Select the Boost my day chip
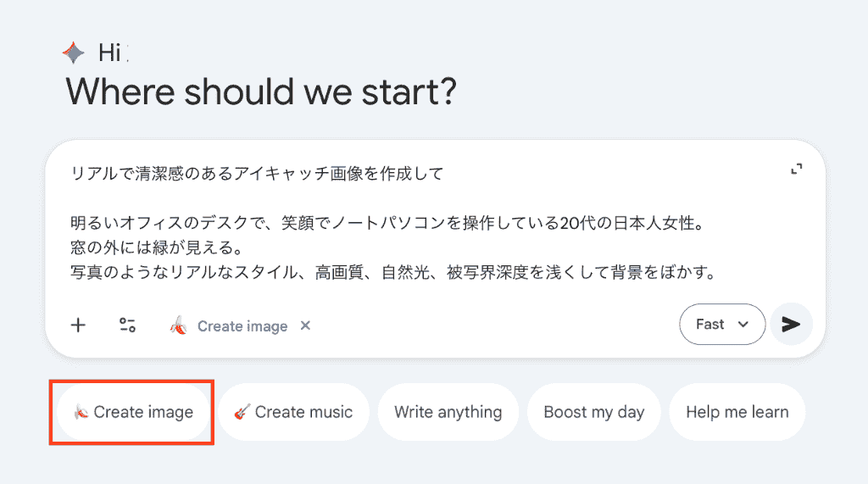This screenshot has width=868, height=484. [x=593, y=413]
